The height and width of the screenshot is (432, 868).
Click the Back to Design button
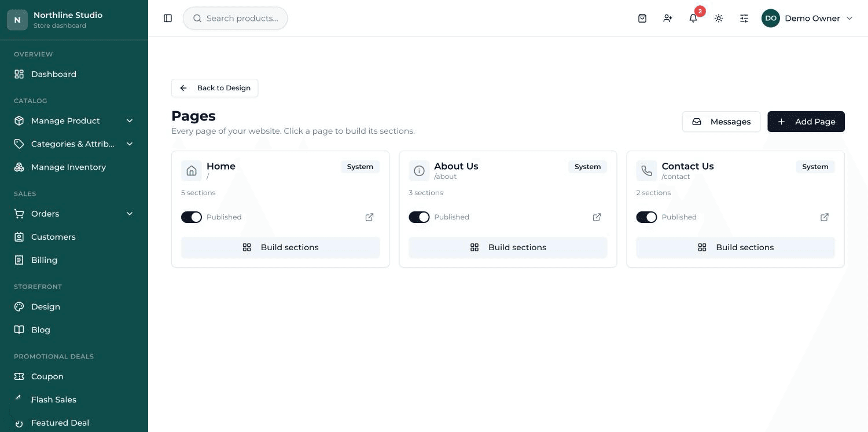click(215, 88)
